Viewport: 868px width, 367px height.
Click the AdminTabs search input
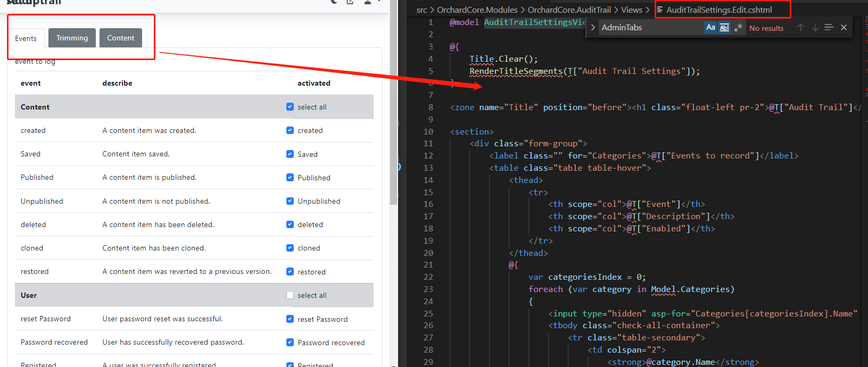pos(650,28)
